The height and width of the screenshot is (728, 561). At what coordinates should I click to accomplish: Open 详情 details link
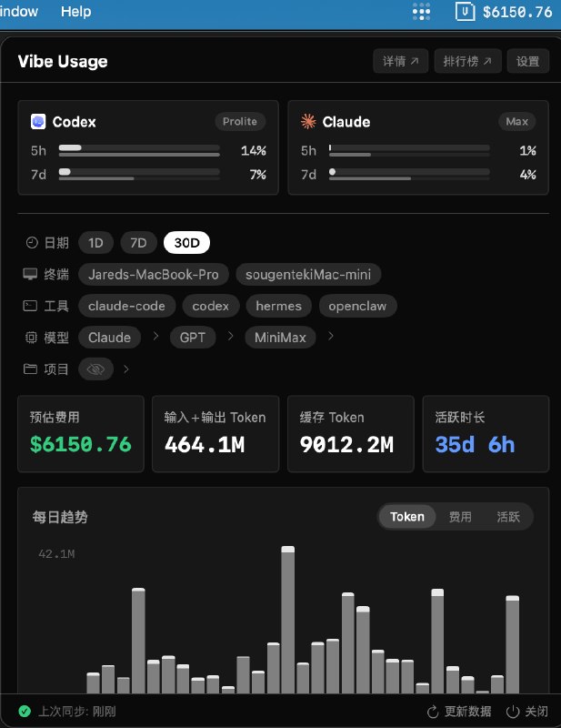pyautogui.click(x=400, y=61)
